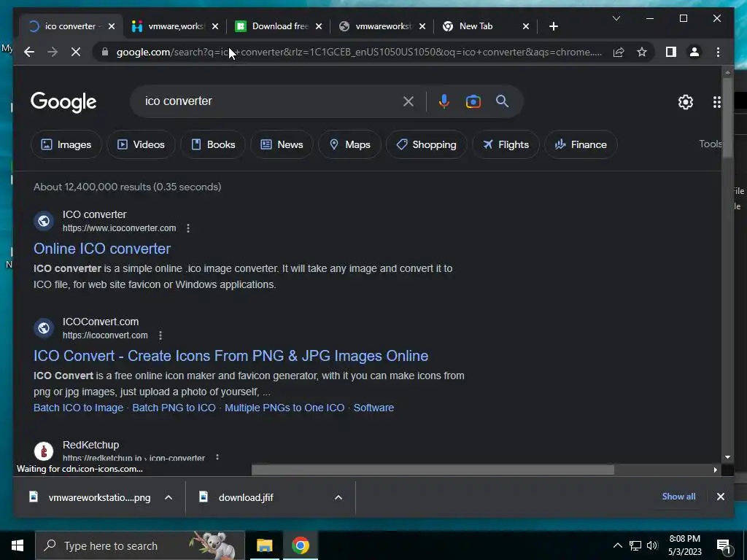Click the vertical page scrollbar
Viewport: 747px width, 560px height.
[x=727, y=117]
